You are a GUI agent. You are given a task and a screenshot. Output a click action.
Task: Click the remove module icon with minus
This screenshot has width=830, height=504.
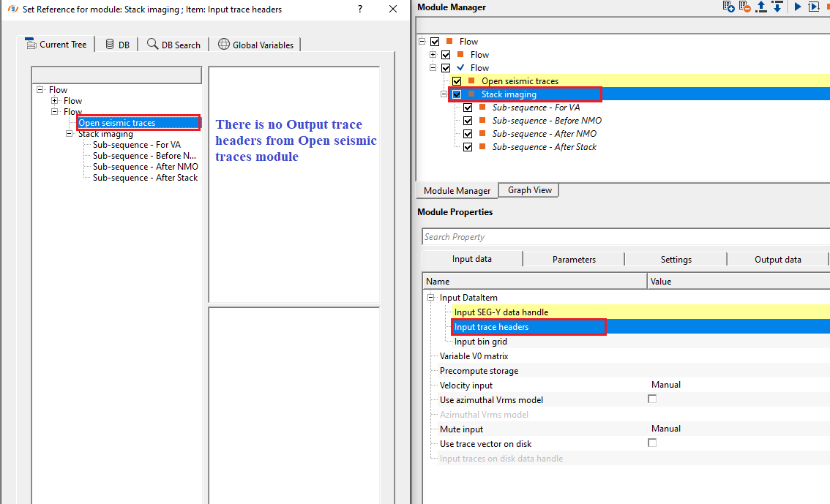[x=745, y=7]
